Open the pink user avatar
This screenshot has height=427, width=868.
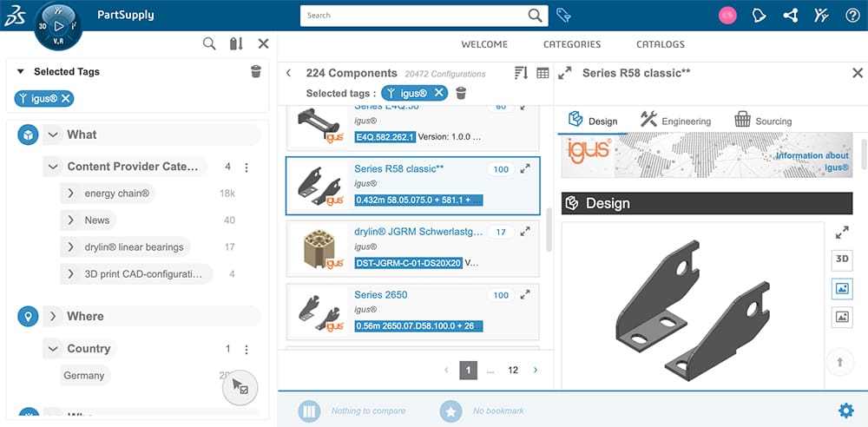pos(727,16)
